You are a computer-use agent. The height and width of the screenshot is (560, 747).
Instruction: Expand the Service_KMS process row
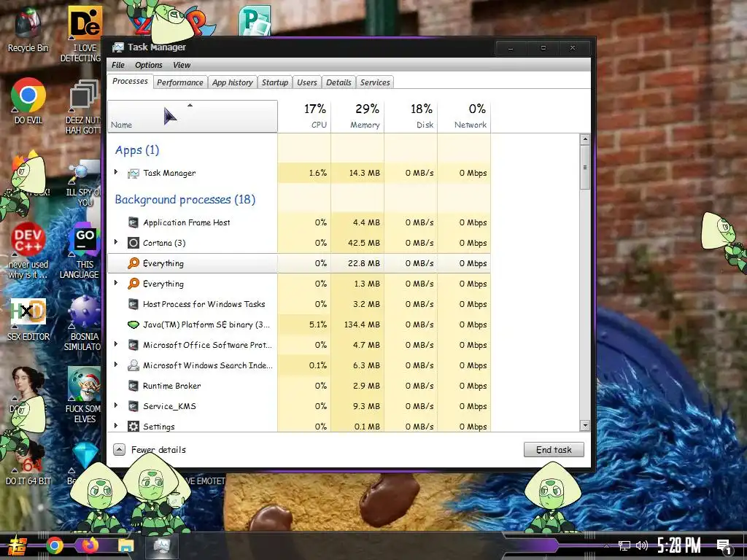coord(116,405)
